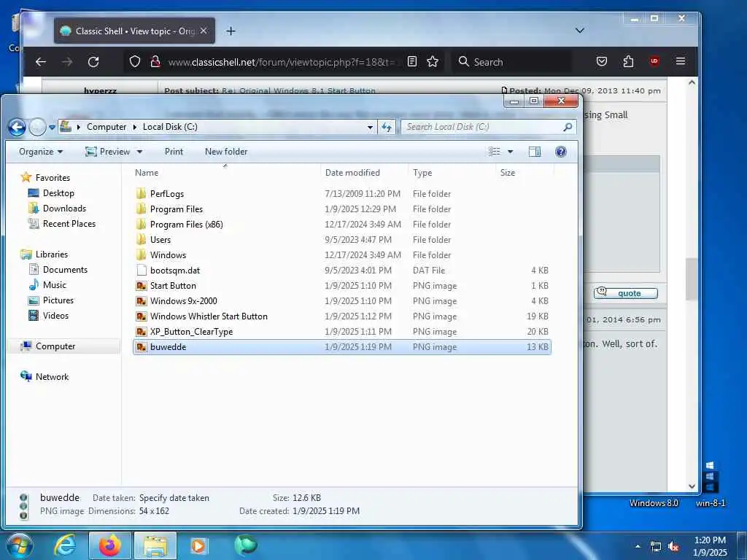Toggle the preview pane icon
Viewport: 747px width, 560px height.
click(535, 152)
